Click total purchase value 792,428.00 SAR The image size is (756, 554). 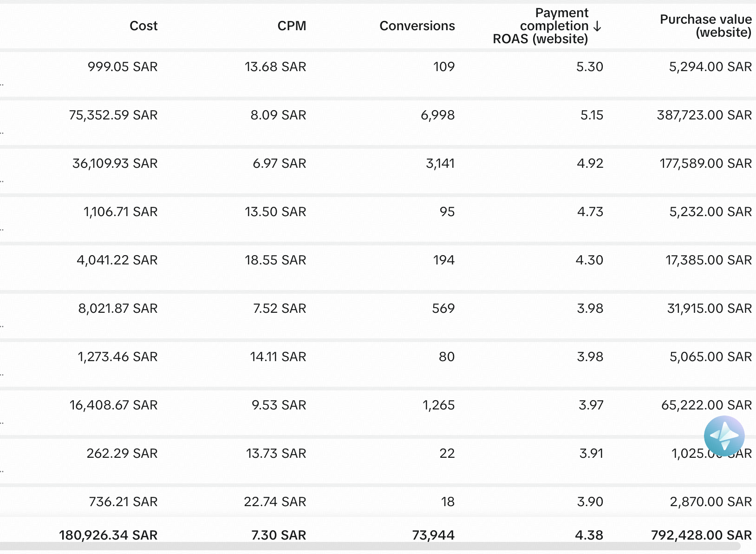click(x=701, y=535)
